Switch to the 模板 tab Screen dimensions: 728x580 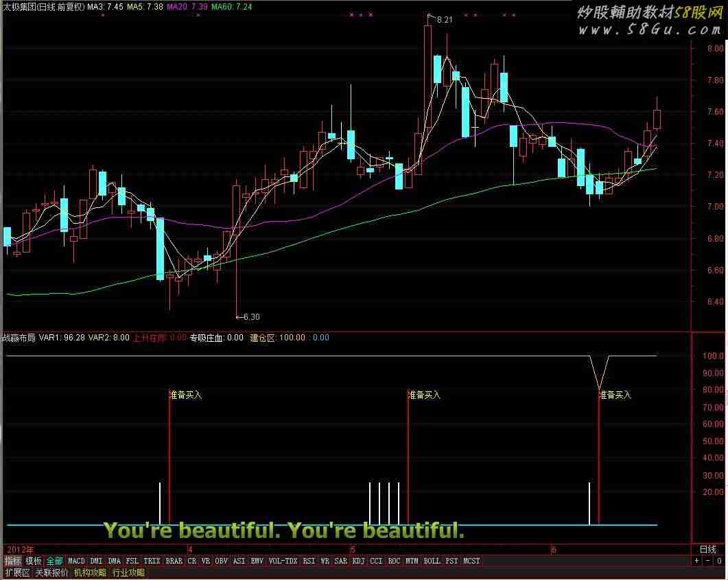point(34,561)
